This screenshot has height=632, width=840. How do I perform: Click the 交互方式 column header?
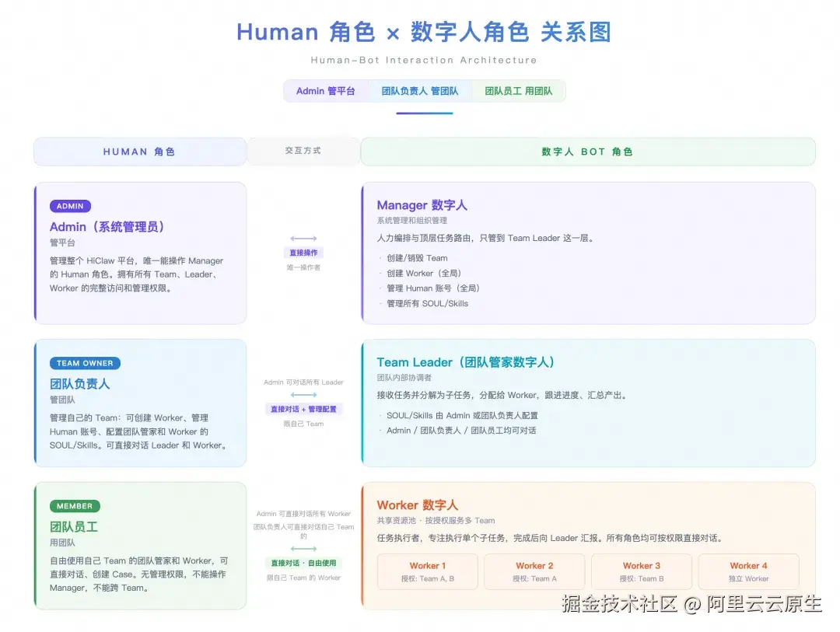point(303,152)
